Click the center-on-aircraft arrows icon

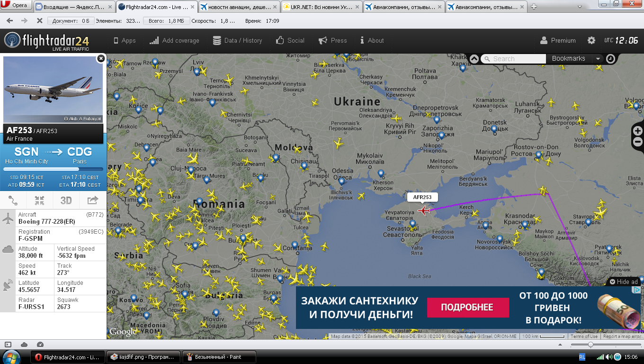[x=39, y=200]
